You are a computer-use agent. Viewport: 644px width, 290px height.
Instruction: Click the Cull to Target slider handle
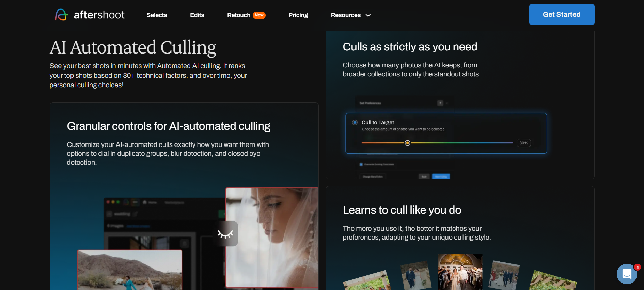click(x=407, y=143)
